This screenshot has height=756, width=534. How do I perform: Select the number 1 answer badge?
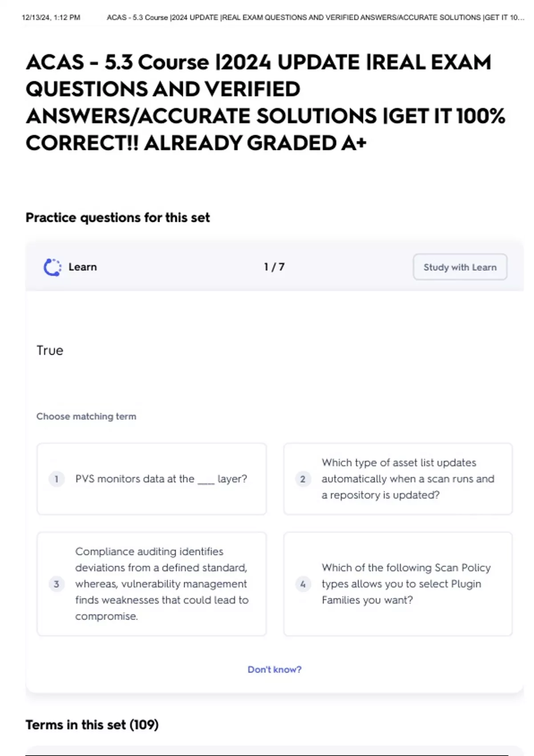[57, 479]
